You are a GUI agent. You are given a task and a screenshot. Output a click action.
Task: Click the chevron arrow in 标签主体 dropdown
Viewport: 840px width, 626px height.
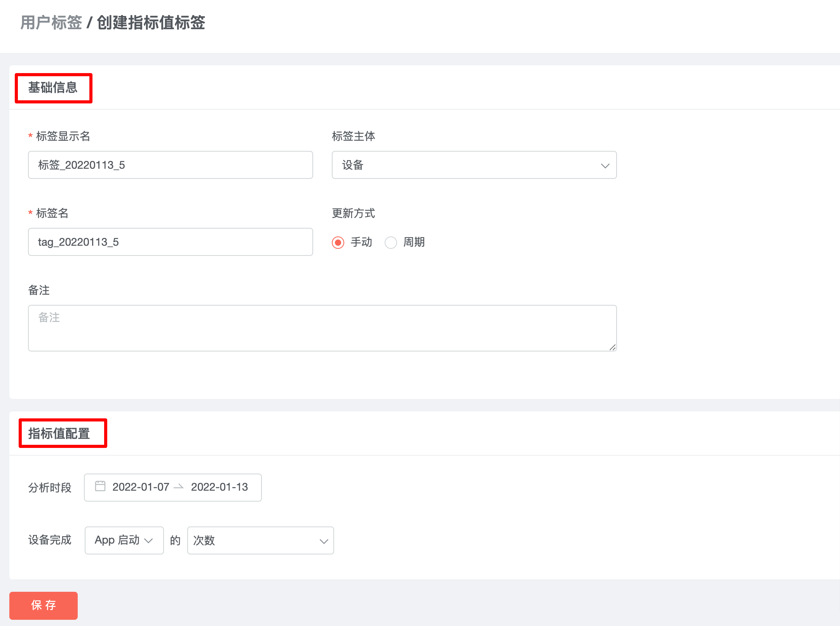pyautogui.click(x=605, y=166)
